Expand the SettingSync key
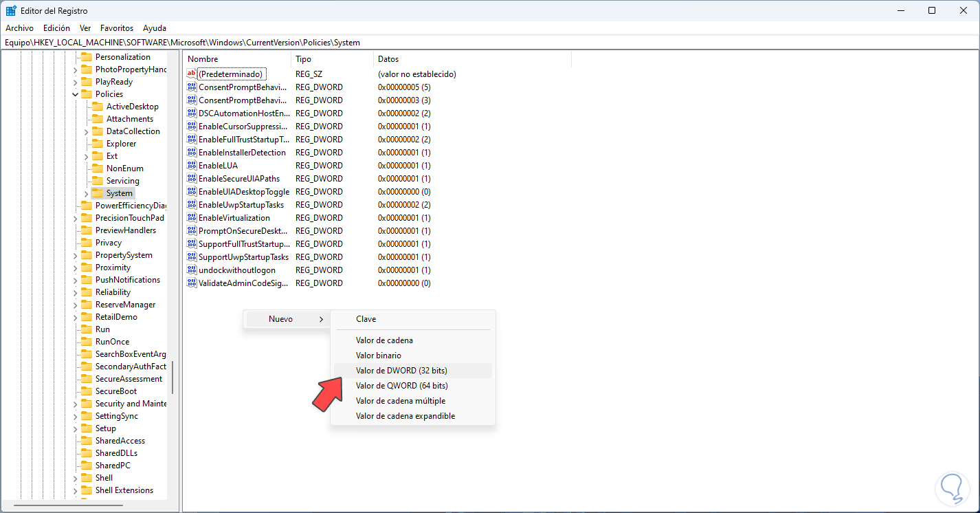The width and height of the screenshot is (980, 513). [x=75, y=416]
